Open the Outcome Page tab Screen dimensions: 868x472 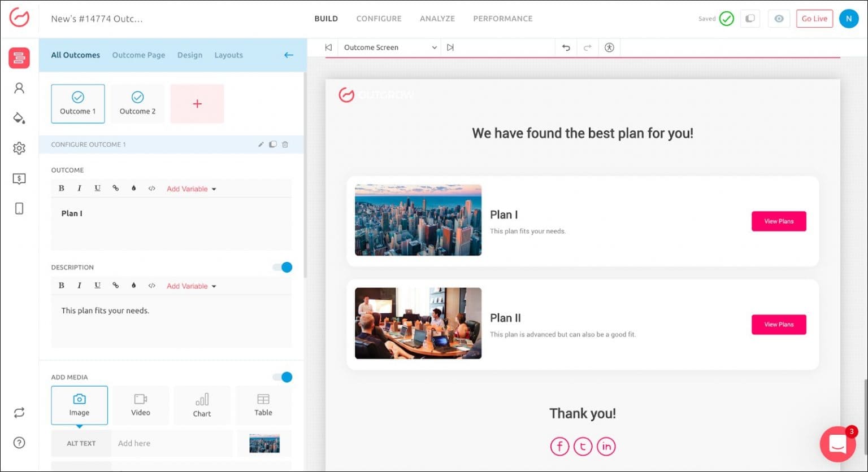coord(138,55)
